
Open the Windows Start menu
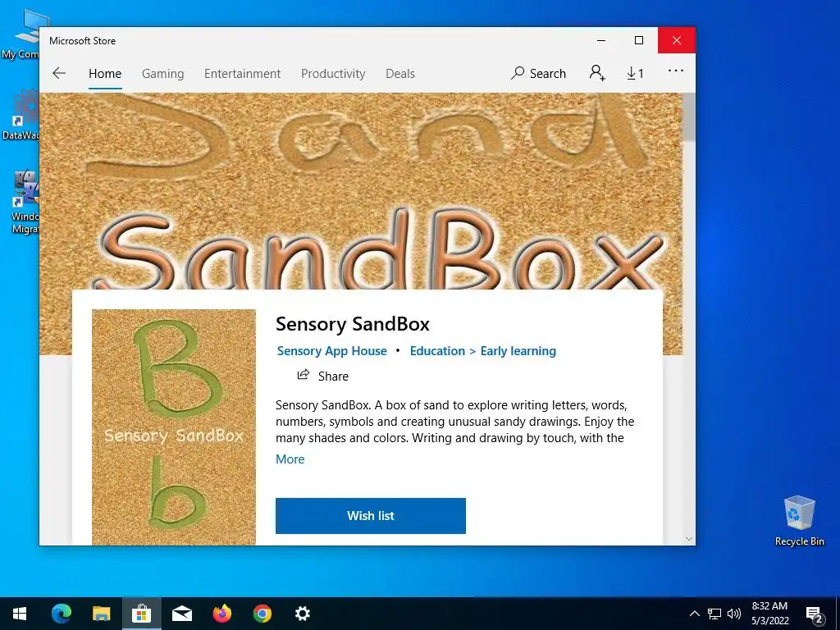(20, 614)
